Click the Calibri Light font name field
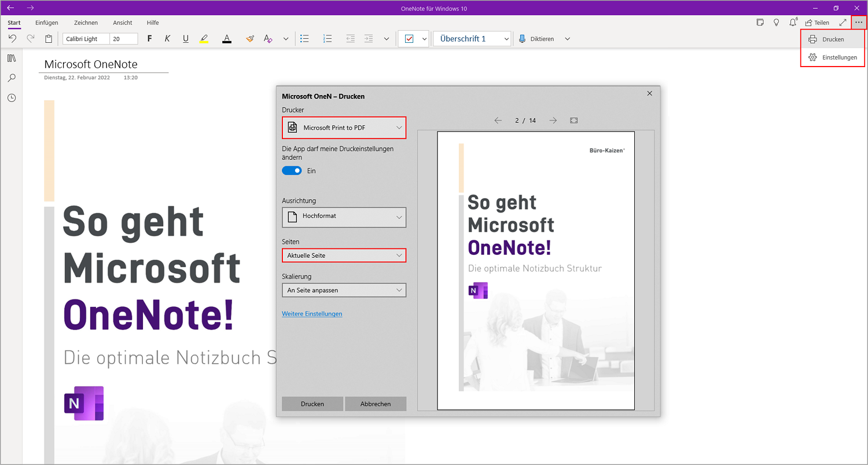The image size is (868, 465). pyautogui.click(x=86, y=39)
